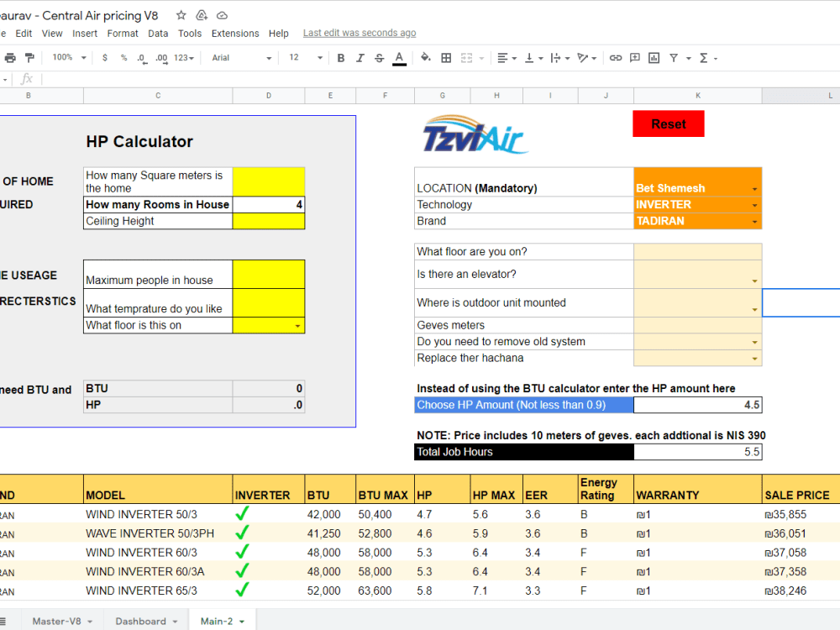Screen dimensions: 840x630
Task: Open the Brand TADIRAN dropdown
Action: point(754,221)
